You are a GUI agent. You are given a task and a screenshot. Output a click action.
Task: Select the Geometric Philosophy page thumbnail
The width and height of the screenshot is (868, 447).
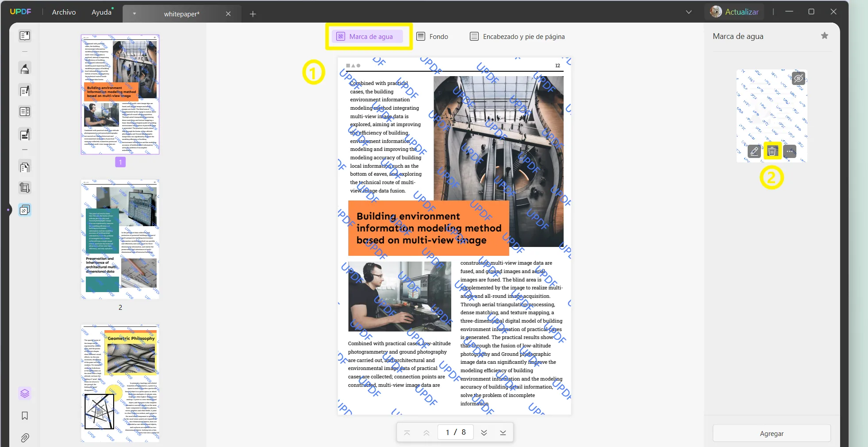[x=120, y=383]
